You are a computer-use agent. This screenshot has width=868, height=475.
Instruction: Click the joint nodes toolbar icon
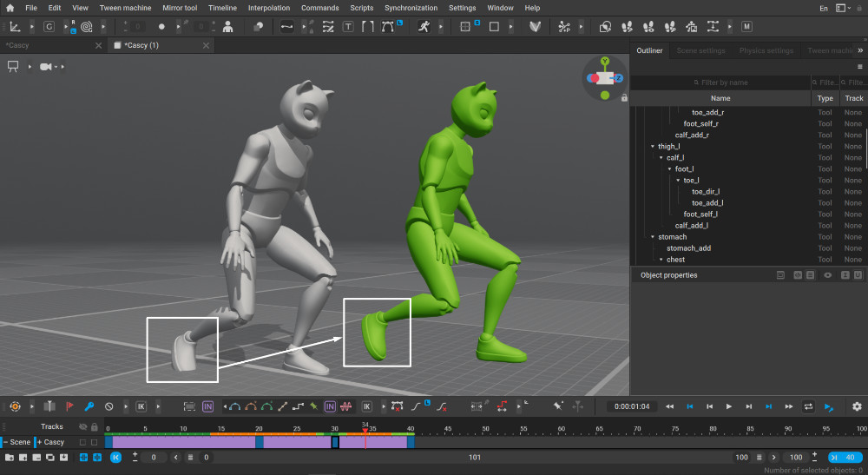click(563, 27)
